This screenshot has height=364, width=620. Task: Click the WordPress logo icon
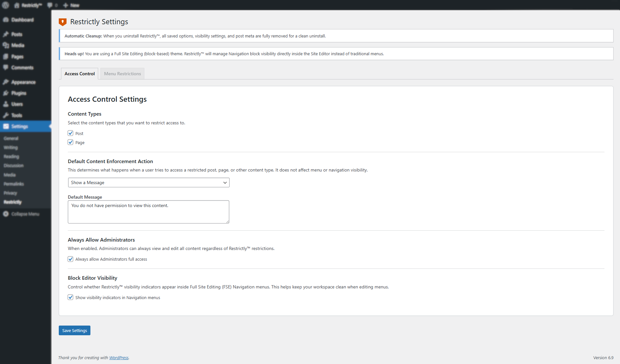coord(5,5)
